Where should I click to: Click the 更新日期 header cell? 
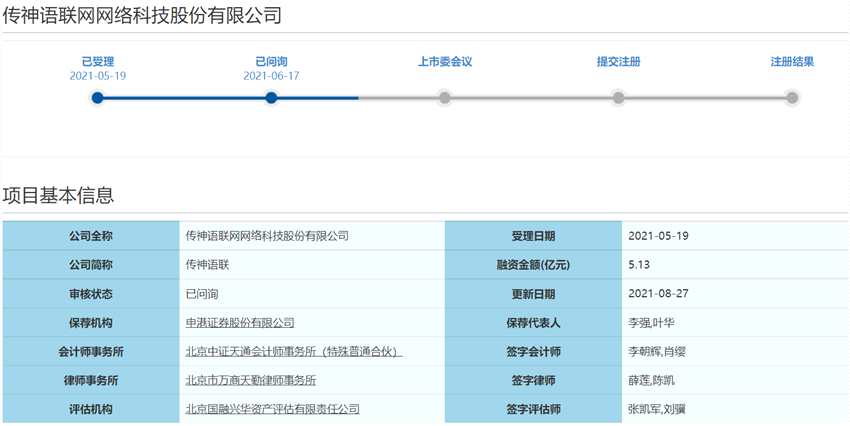[533, 294]
